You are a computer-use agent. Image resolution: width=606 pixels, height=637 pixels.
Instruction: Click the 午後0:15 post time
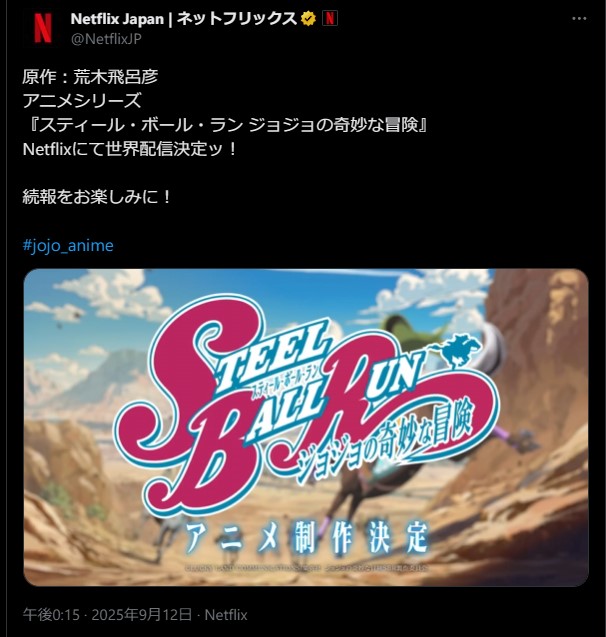point(51,615)
